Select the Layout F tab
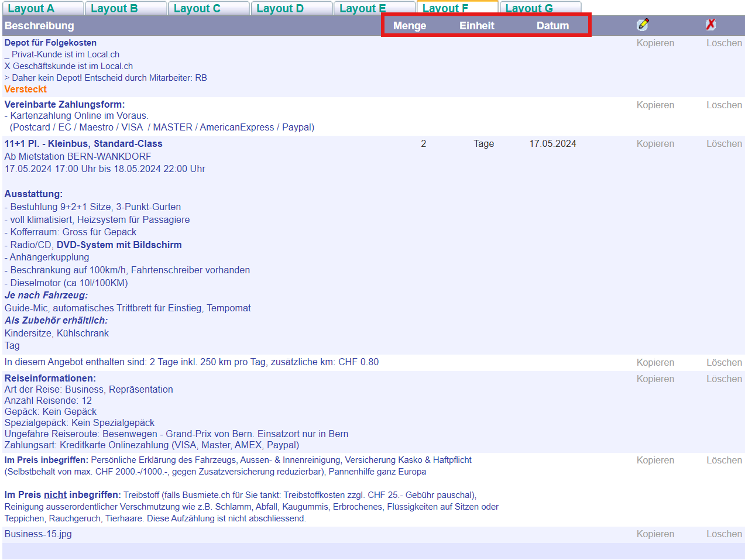Image resolution: width=745 pixels, height=560 pixels. [x=458, y=8]
